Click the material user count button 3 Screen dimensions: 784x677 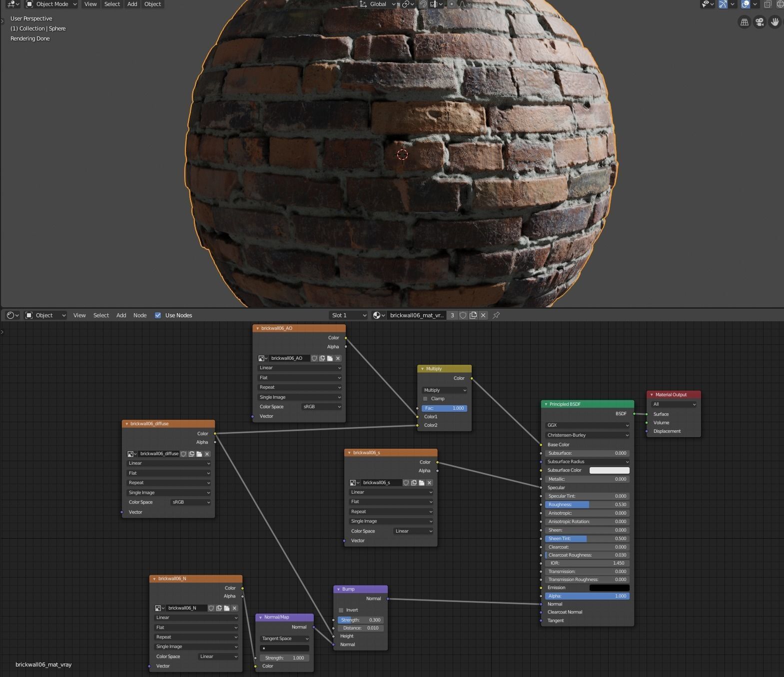[452, 315]
